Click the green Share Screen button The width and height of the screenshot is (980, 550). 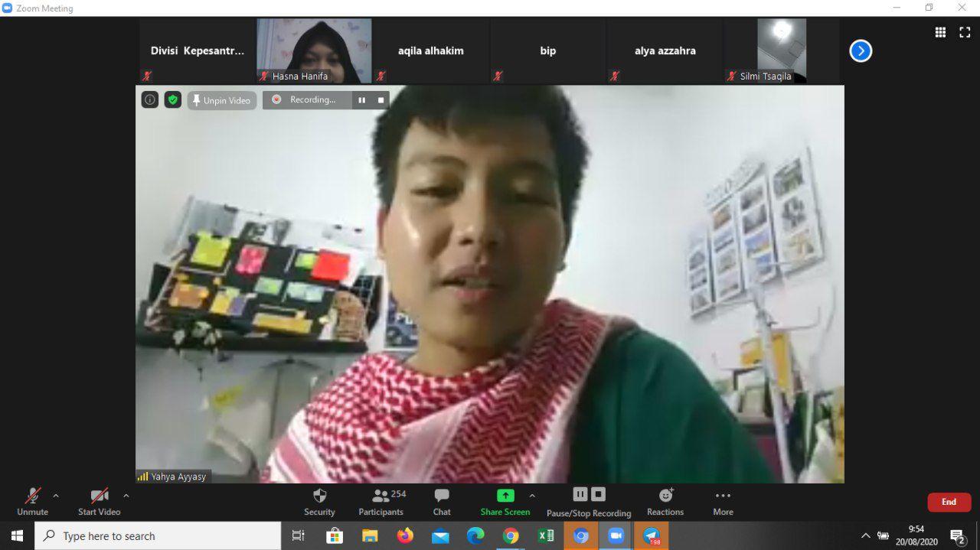(505, 501)
